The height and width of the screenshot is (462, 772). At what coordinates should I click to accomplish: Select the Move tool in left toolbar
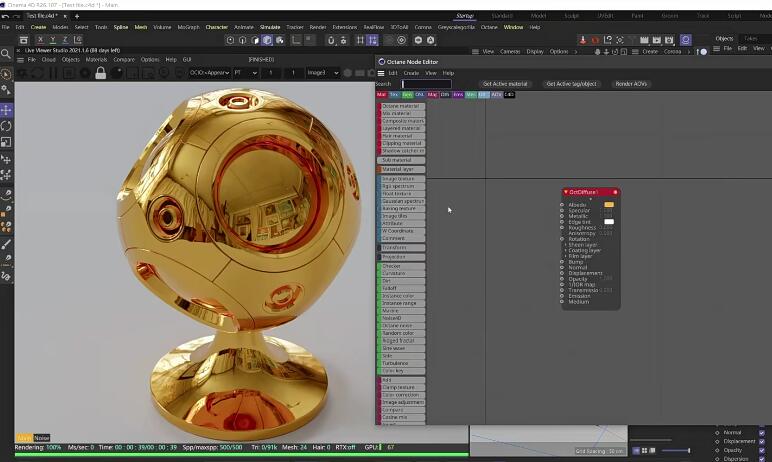pos(6,110)
